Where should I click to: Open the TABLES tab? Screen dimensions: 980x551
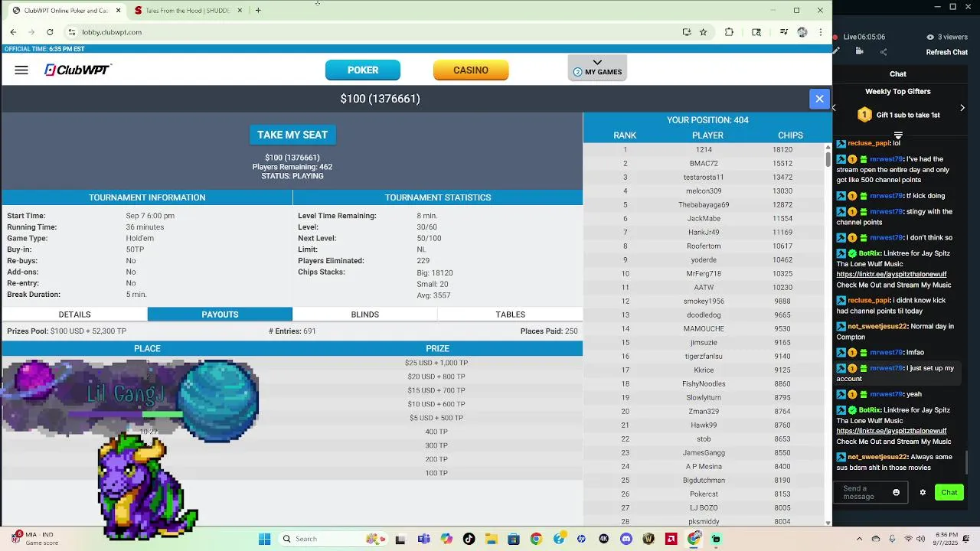pos(510,315)
